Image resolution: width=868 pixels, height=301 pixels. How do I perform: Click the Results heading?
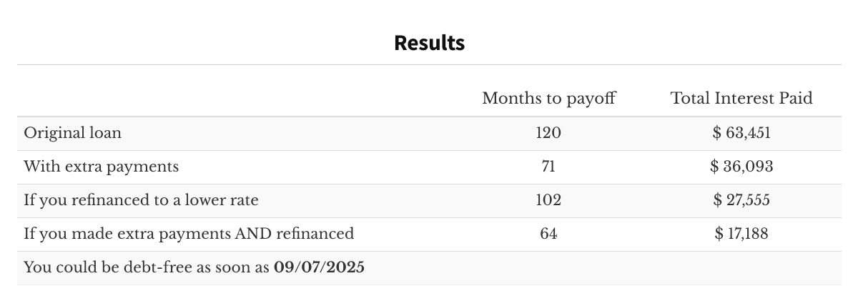(429, 43)
